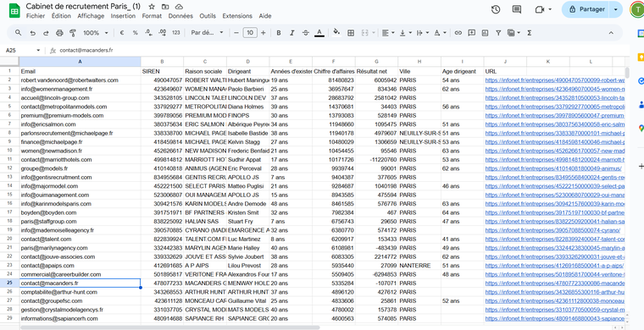
Task: Click the font size field
Action: coord(250,33)
